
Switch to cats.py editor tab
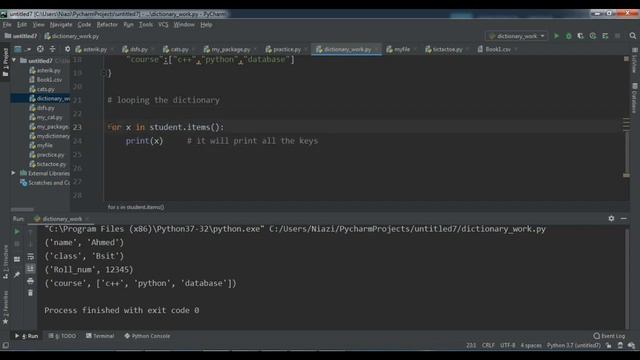pyautogui.click(x=179, y=49)
